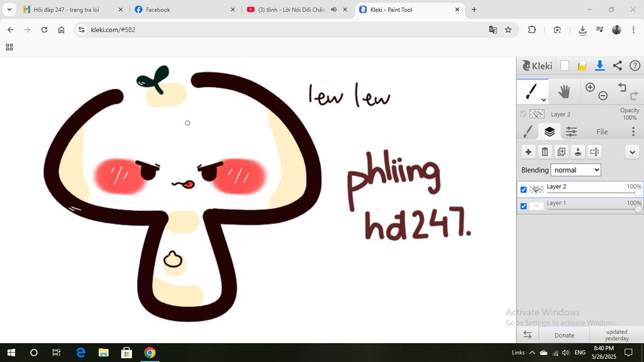This screenshot has height=362, width=644.
Task: Select Layer 1 in the layer list
Action: 579,206
